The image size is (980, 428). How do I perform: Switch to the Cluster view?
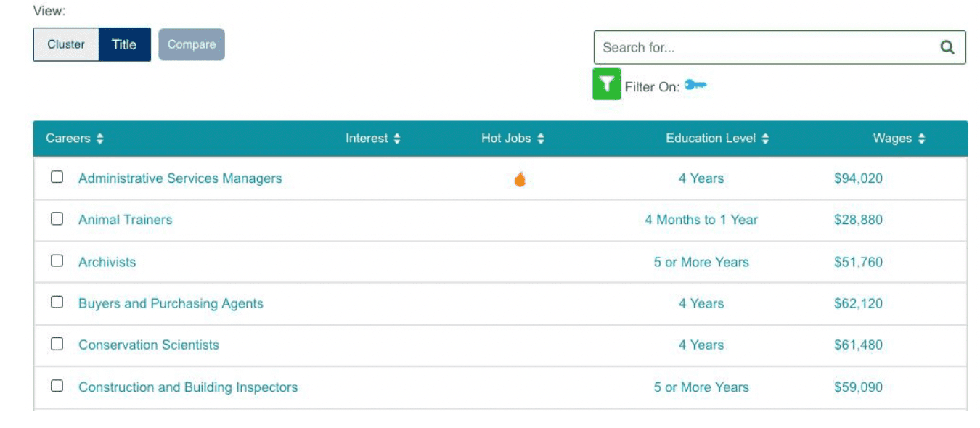[x=66, y=44]
